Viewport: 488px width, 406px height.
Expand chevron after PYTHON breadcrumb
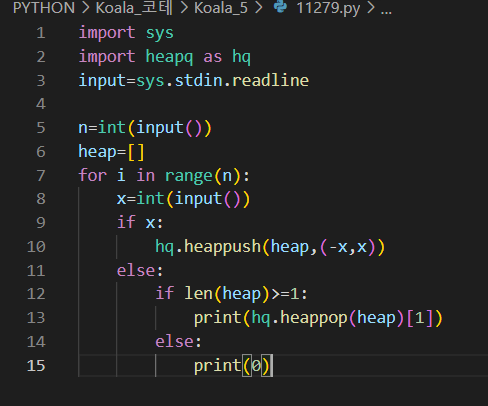[x=85, y=8]
